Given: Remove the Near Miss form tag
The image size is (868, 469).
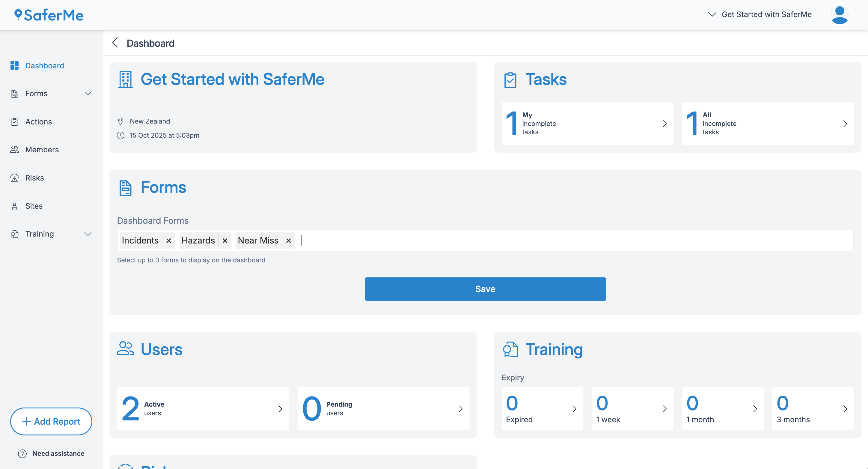Looking at the screenshot, I should tap(288, 240).
